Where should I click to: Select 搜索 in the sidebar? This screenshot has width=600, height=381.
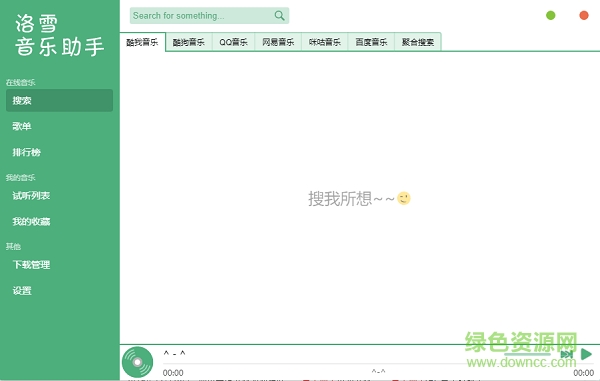point(59,101)
